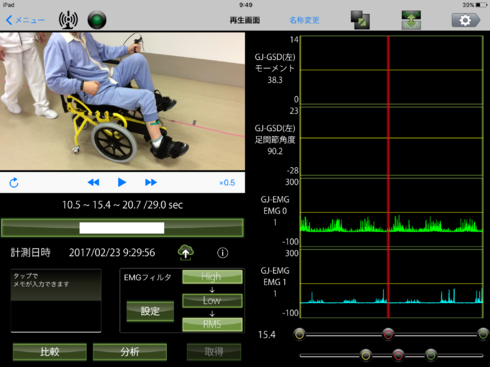Toggle the RMS EMG filter

coord(212,324)
